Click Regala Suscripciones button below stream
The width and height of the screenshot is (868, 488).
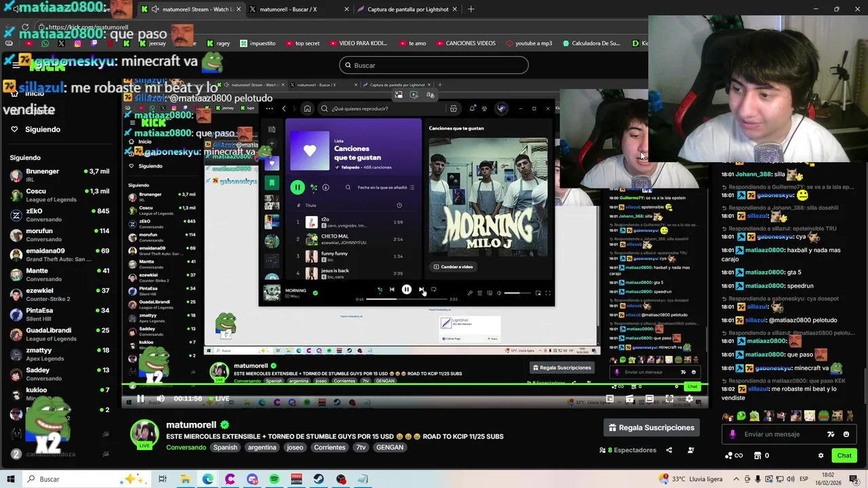coord(651,428)
